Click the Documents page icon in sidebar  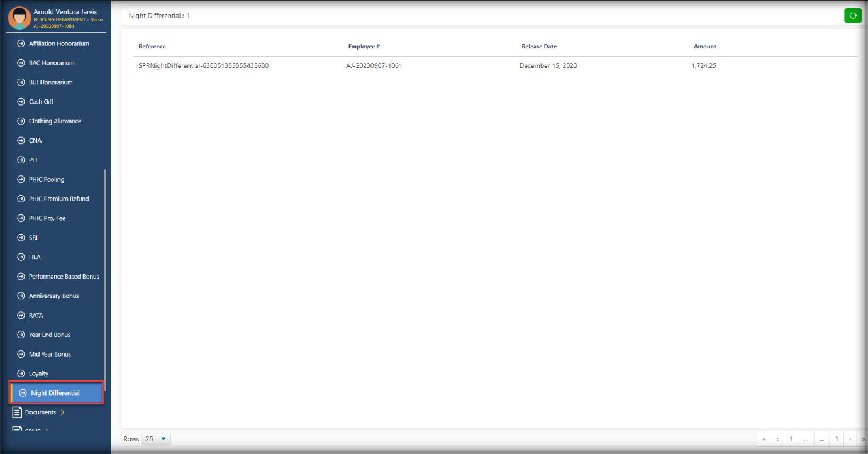tap(17, 412)
